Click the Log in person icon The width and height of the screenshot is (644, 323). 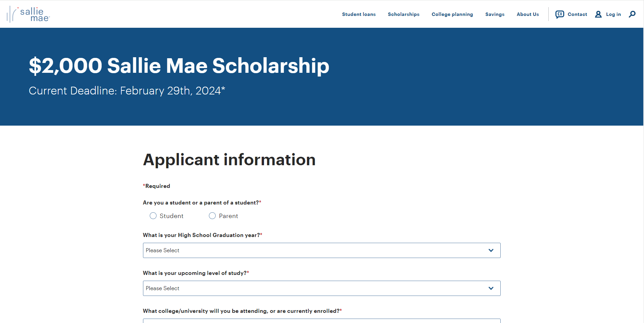(x=598, y=14)
